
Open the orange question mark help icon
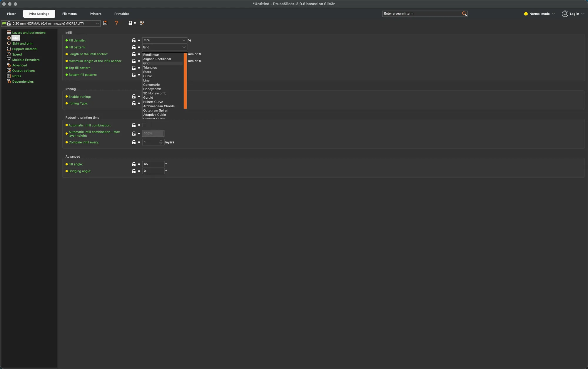tap(117, 23)
